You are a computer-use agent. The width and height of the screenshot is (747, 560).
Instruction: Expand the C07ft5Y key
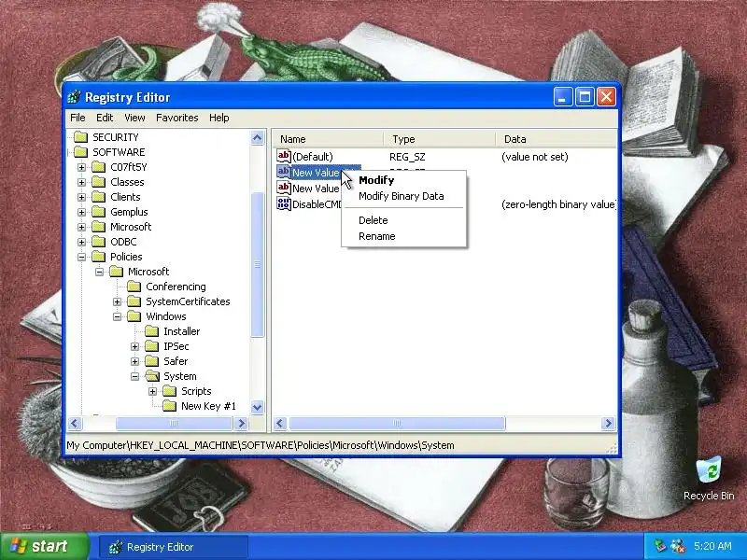(x=81, y=167)
